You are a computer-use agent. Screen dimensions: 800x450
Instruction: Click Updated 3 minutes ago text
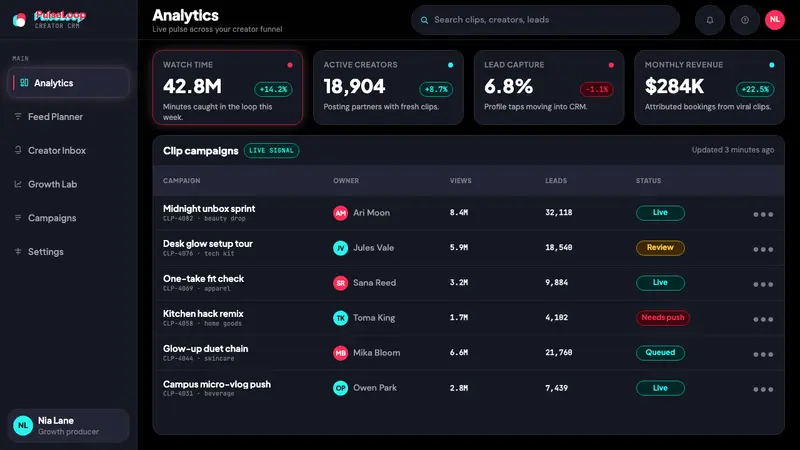(x=733, y=150)
